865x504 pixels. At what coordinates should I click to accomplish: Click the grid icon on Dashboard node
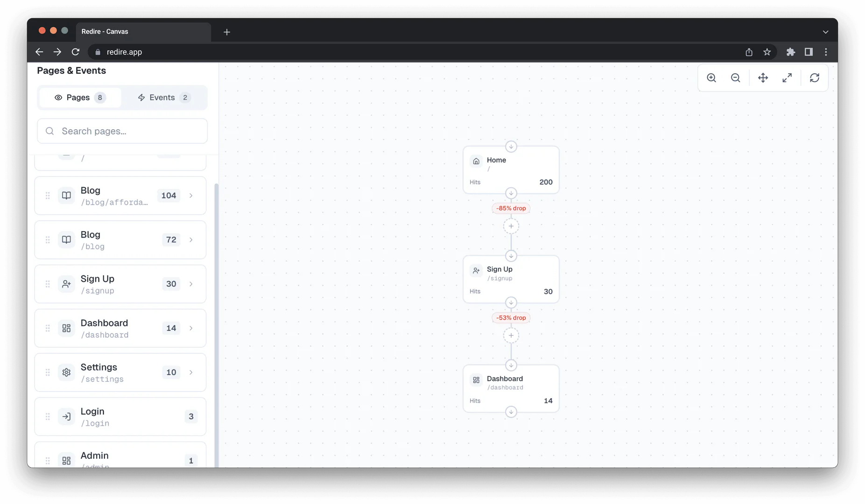pyautogui.click(x=476, y=380)
